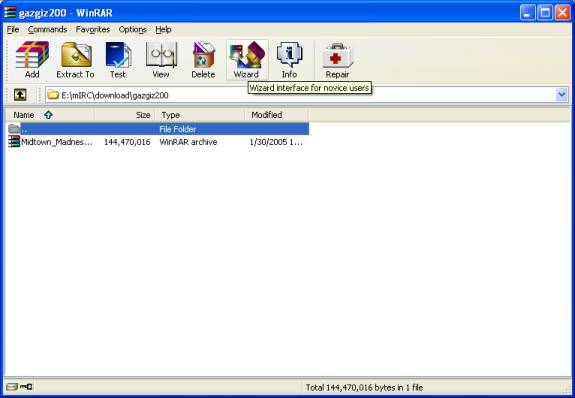
Task: Click the 144,470,016 size cell
Action: (x=127, y=142)
